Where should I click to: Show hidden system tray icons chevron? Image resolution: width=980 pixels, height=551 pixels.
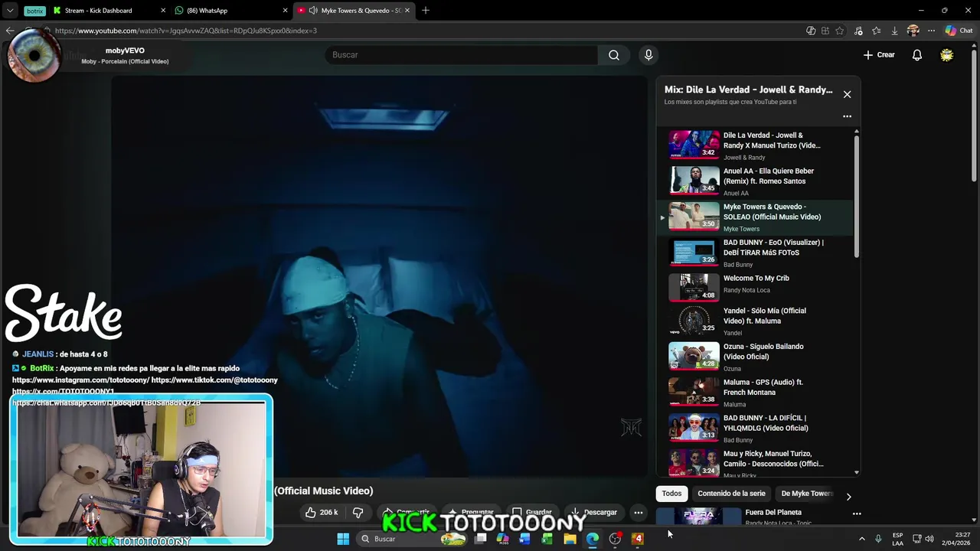861,539
